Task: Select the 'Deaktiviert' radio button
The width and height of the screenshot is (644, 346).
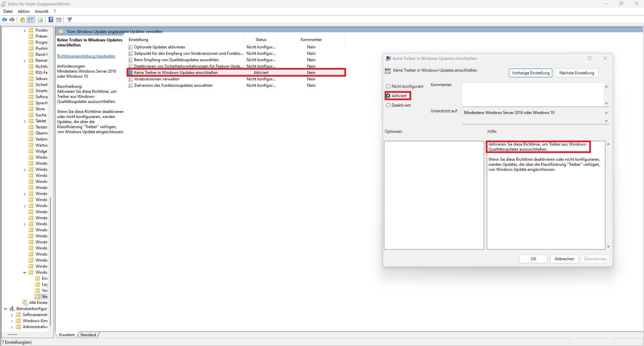Action: (x=388, y=105)
